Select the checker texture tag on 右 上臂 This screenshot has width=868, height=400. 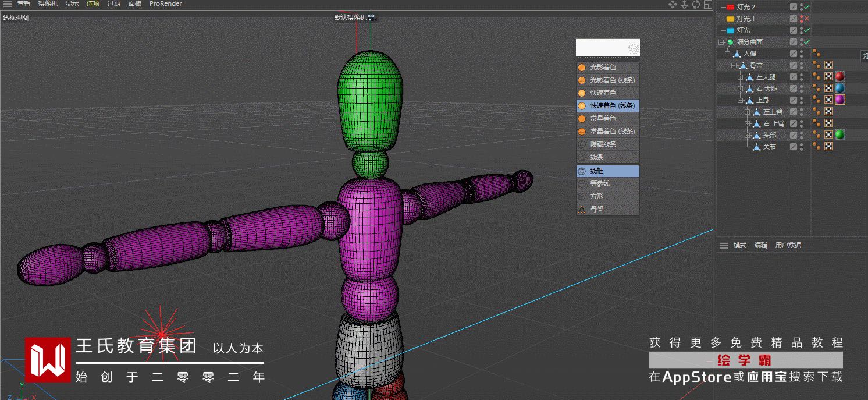coord(828,123)
